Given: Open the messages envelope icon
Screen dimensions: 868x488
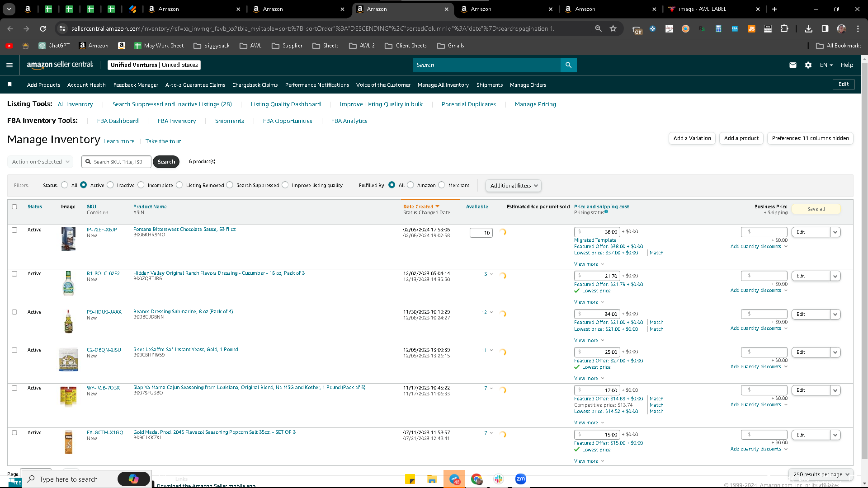Looking at the screenshot, I should coord(793,65).
